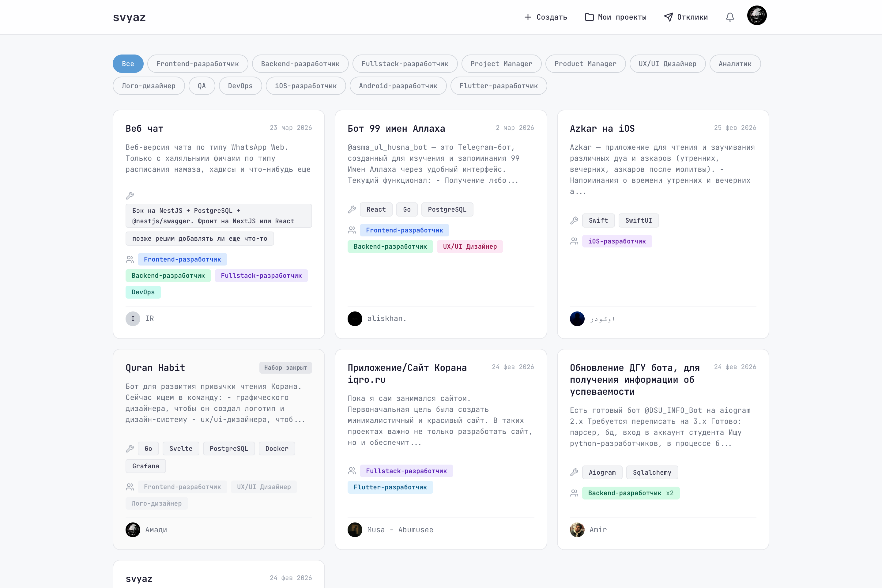Click the Svelte tech tag

tap(181, 448)
